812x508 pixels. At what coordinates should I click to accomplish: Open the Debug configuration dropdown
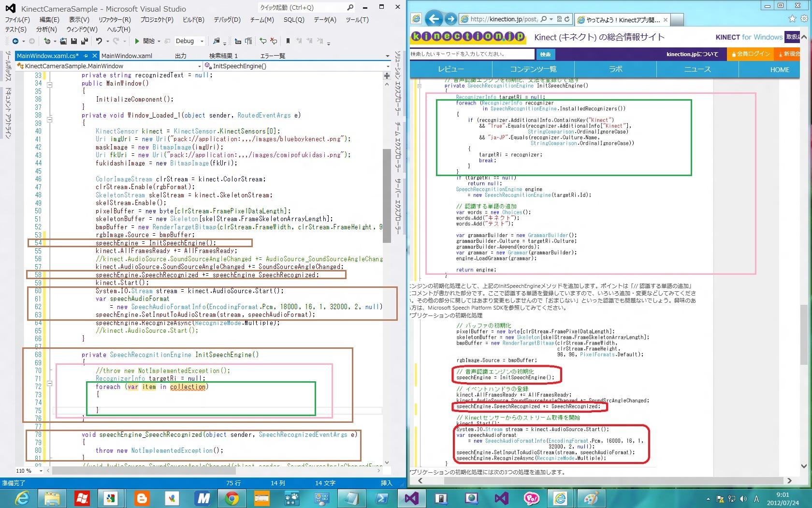point(202,41)
